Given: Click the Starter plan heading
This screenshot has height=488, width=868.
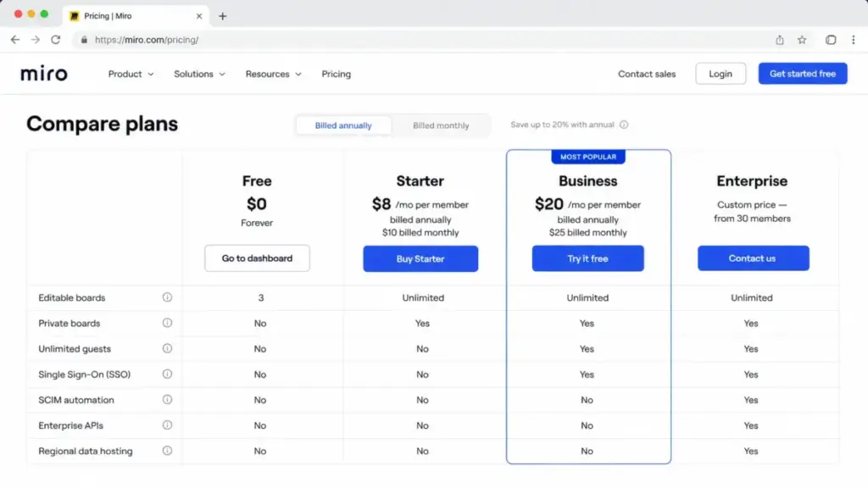Looking at the screenshot, I should pyautogui.click(x=420, y=181).
